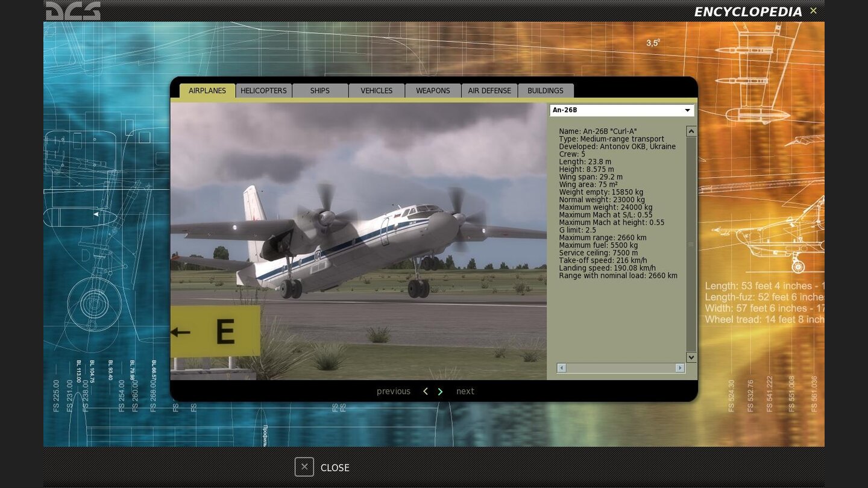Image resolution: width=868 pixels, height=488 pixels.
Task: Switch to the HELICOPTERS tab
Action: 263,91
